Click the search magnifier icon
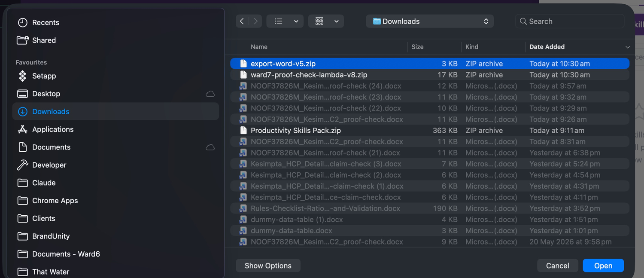The image size is (644, 278). 523,21
